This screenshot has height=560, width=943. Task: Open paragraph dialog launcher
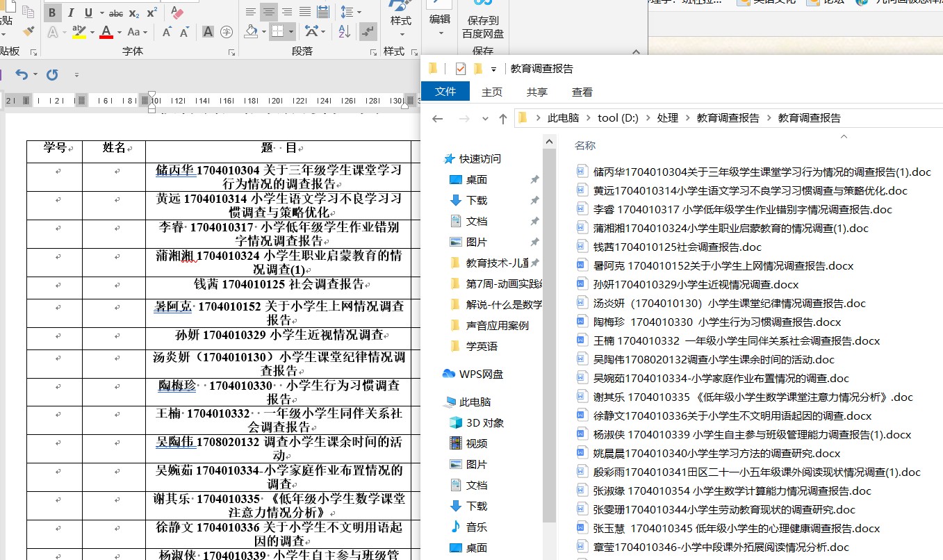pyautogui.click(x=372, y=53)
